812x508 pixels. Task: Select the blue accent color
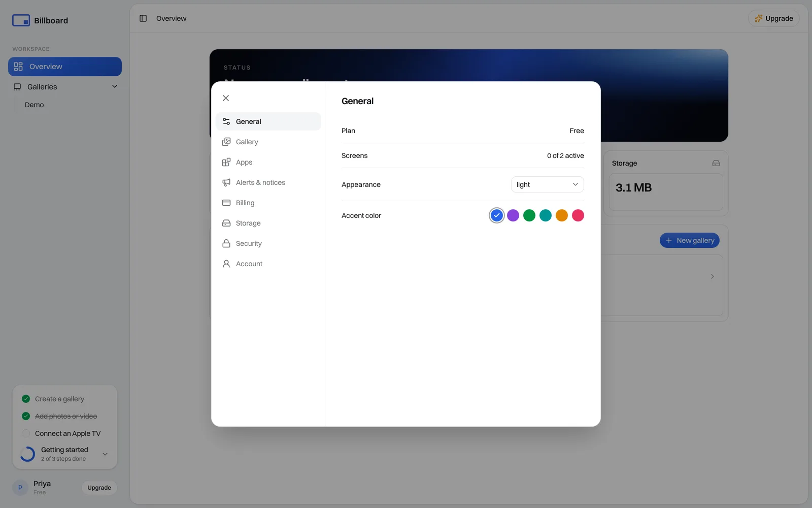tap(497, 215)
